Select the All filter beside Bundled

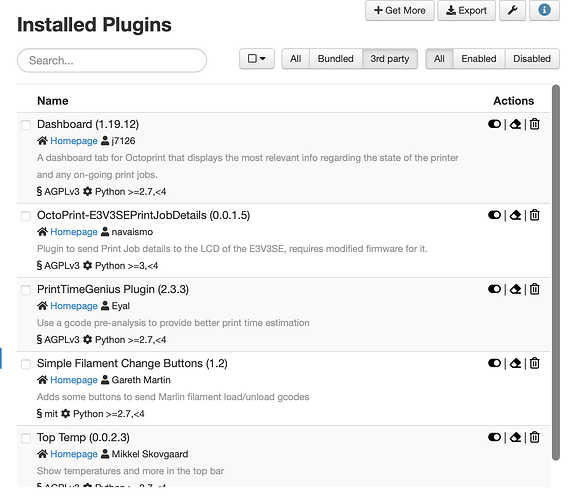(296, 59)
